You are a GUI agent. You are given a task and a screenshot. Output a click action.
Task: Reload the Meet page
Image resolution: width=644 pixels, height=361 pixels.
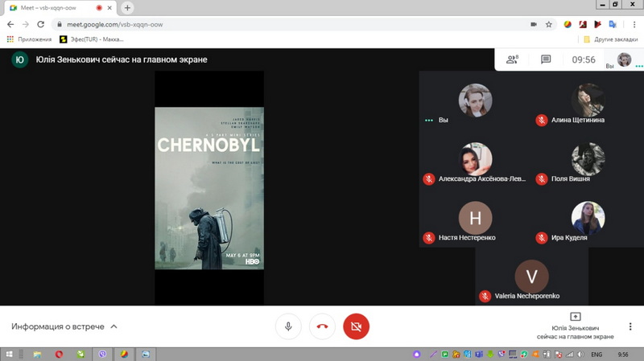41,24
